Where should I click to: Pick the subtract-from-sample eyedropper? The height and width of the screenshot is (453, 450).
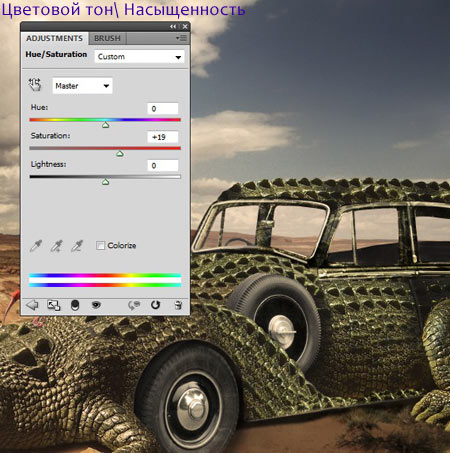pos(77,246)
